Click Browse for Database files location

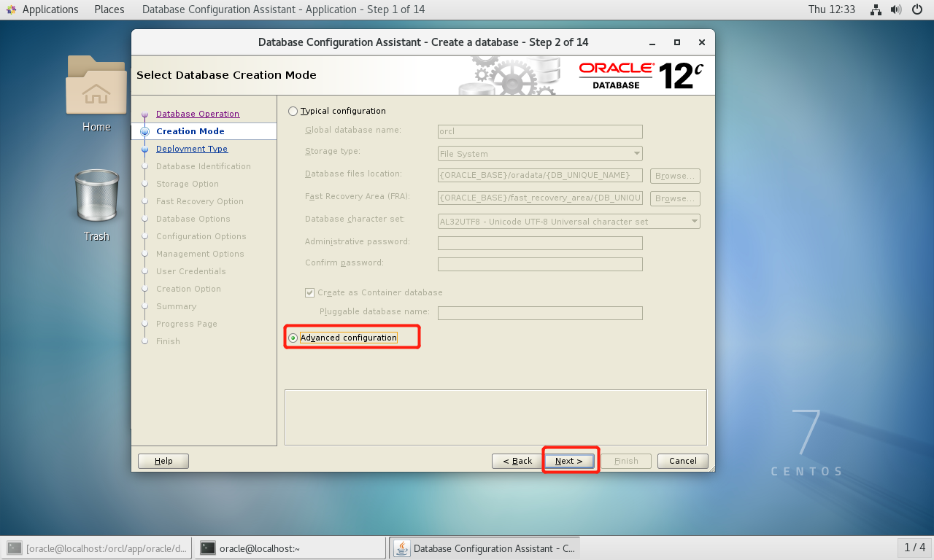(675, 176)
